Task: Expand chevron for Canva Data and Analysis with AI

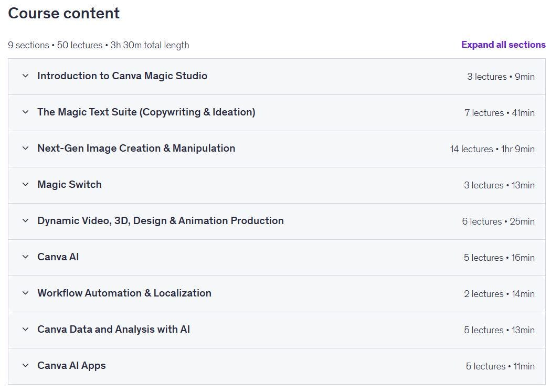Action: tap(25, 329)
